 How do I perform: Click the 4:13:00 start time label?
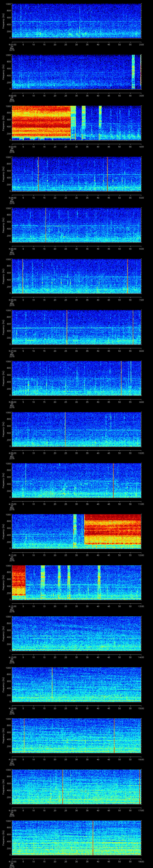12,657
